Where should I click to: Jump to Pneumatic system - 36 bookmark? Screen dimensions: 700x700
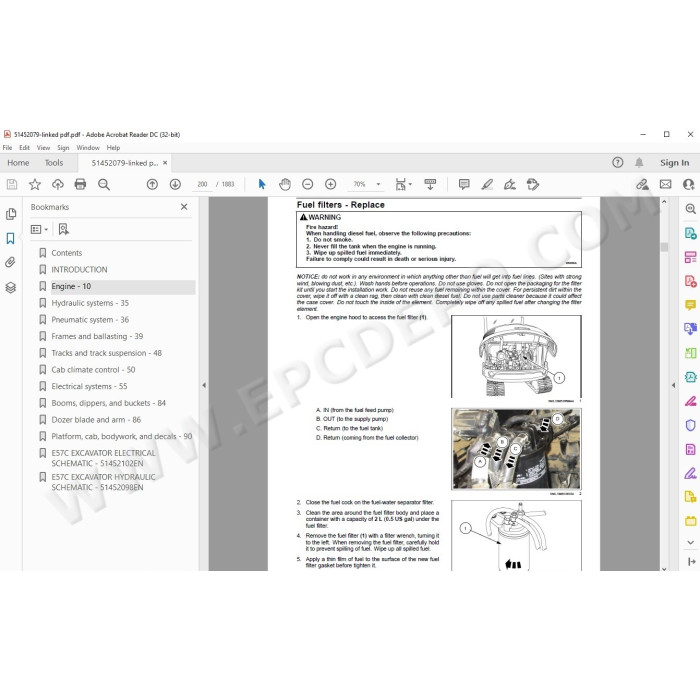point(90,320)
